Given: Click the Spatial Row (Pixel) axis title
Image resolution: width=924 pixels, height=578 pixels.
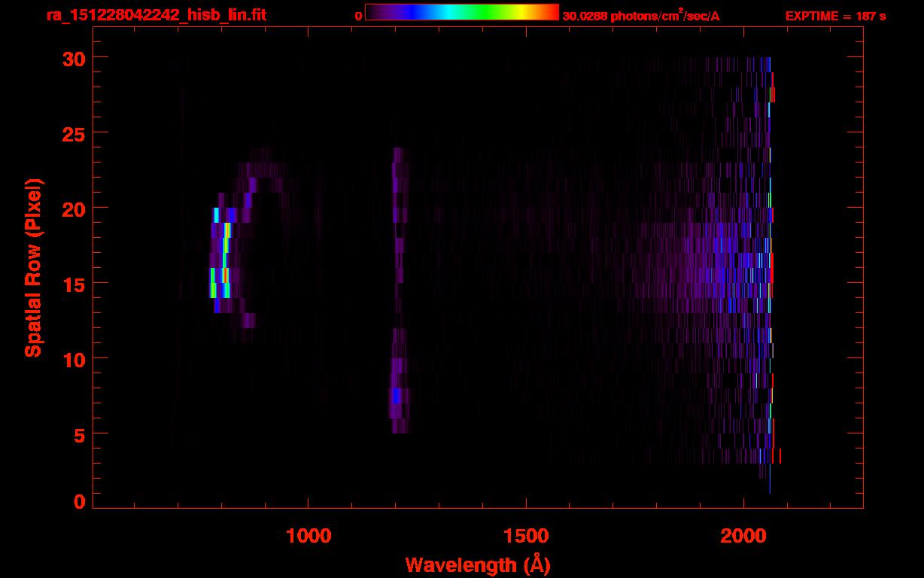Looking at the screenshot, I should [34, 267].
